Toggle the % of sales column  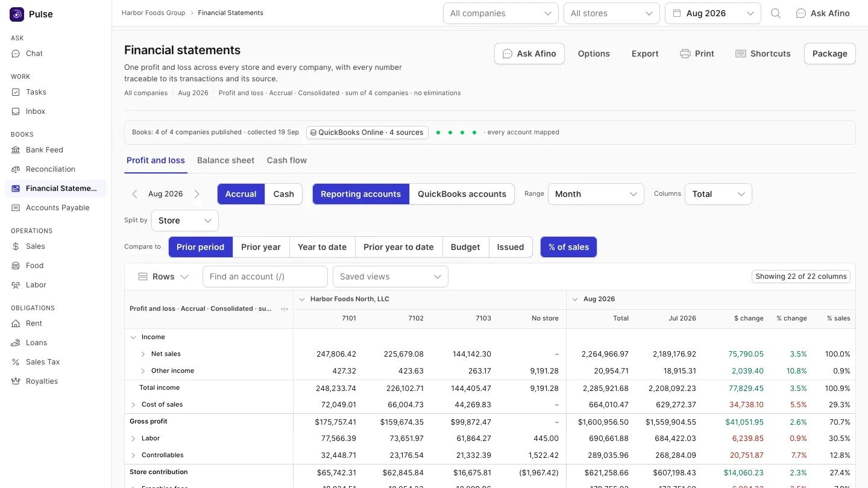pos(568,247)
